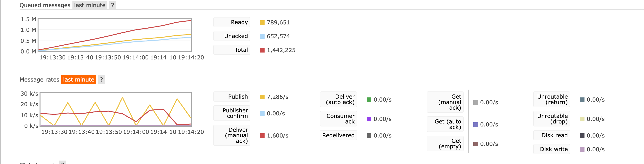Click the Publish rate label

tap(232, 97)
